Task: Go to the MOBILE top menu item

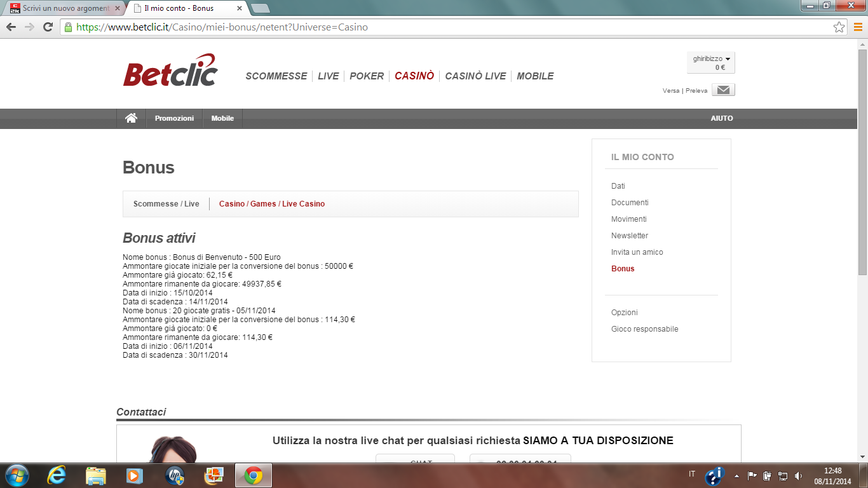Action: (x=535, y=76)
